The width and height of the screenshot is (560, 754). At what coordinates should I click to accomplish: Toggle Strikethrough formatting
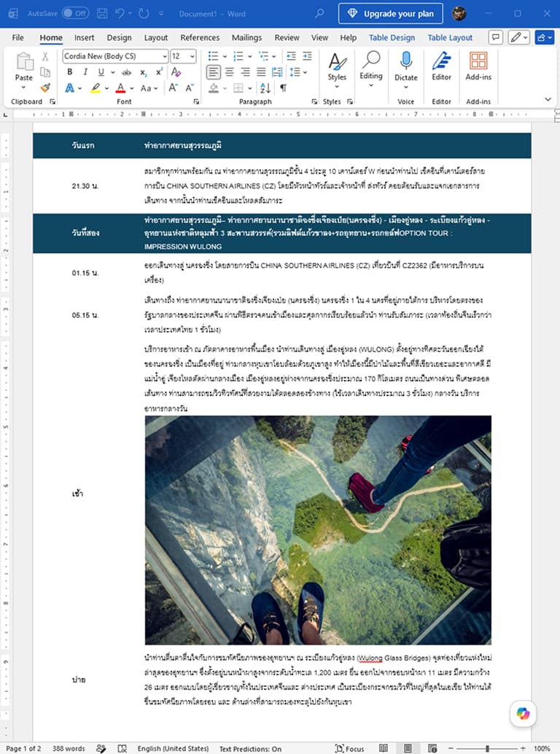126,72
